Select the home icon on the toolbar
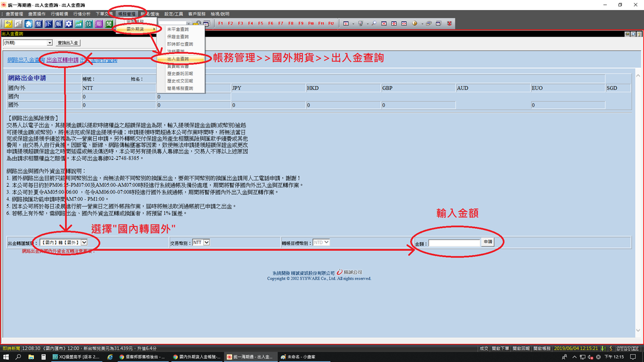This screenshot has height=362, width=644. (28, 24)
